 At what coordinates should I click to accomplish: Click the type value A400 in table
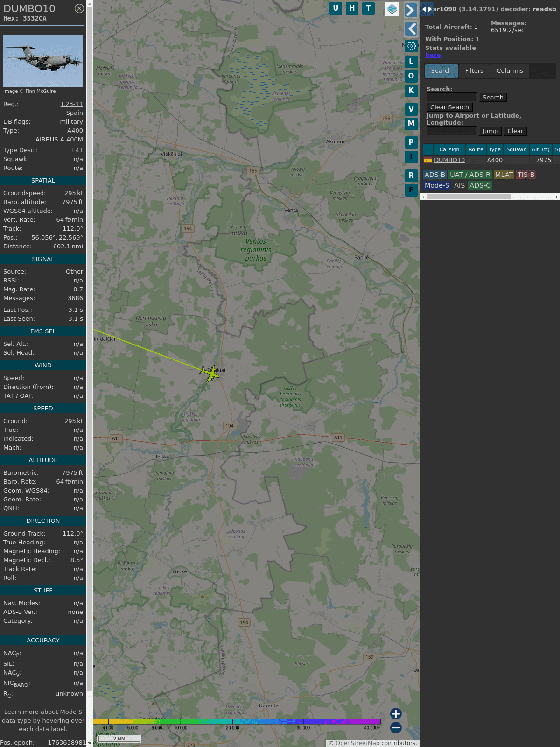click(x=495, y=160)
